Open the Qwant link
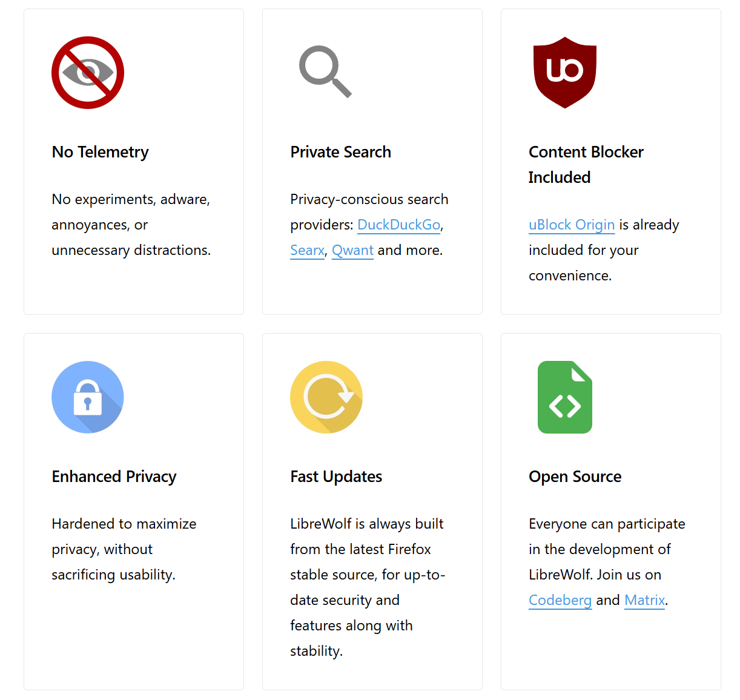The height and width of the screenshot is (700, 740). pos(352,250)
